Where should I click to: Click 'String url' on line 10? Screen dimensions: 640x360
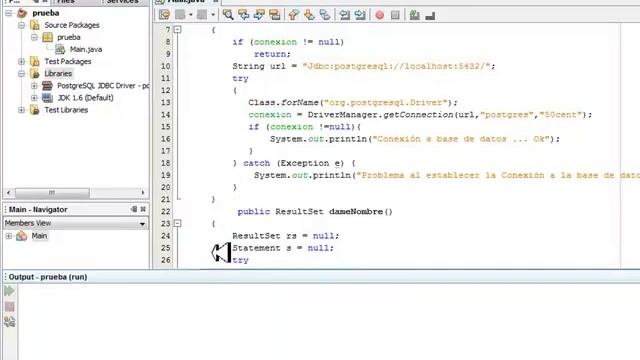point(259,66)
